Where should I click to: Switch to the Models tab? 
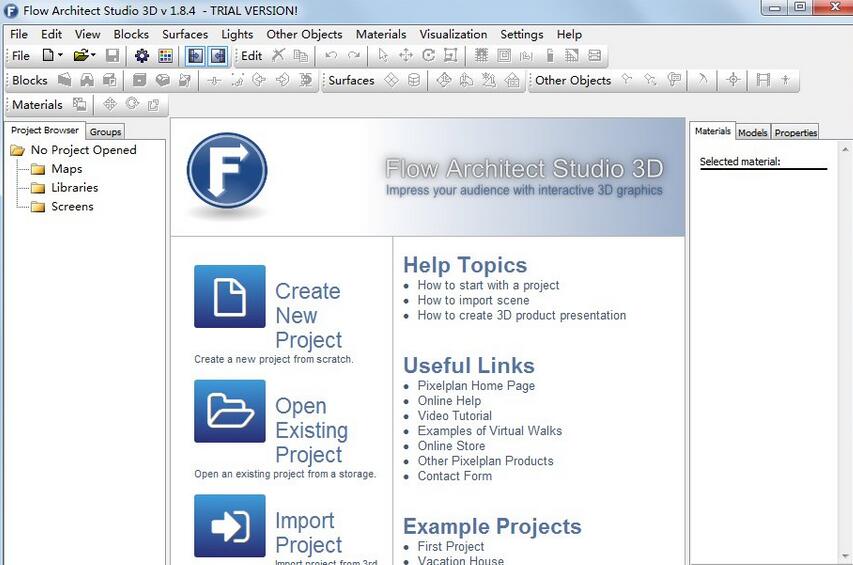[x=752, y=132]
